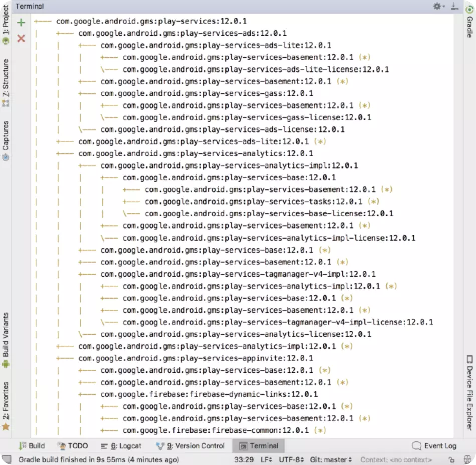Click the play-services-ads:12.0.1 line

[183, 33]
